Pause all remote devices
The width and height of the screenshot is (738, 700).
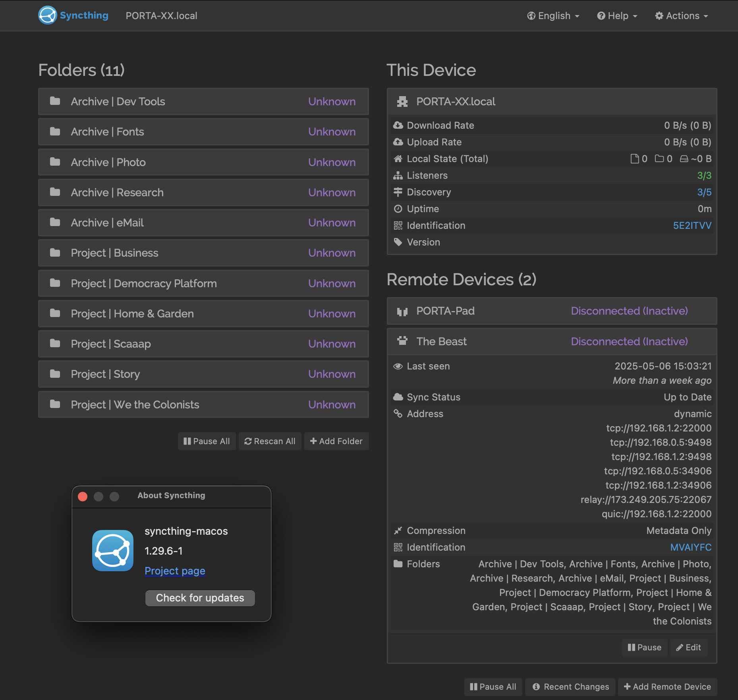[x=493, y=687]
